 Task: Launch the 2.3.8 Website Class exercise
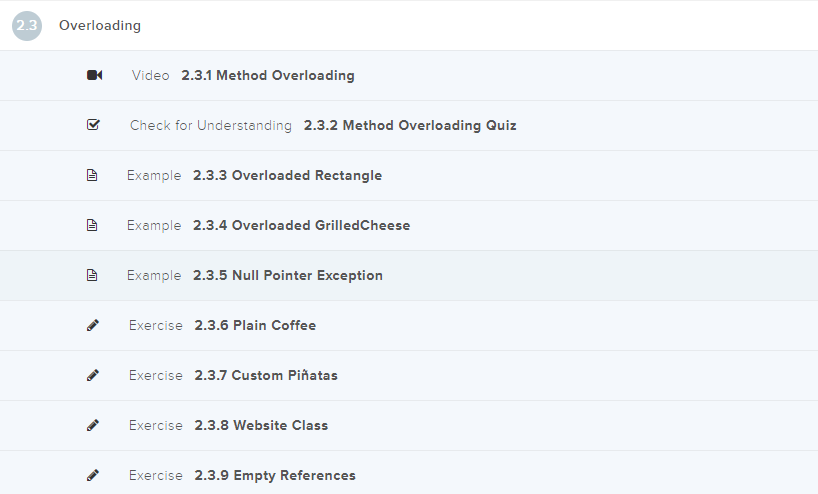[x=261, y=426]
